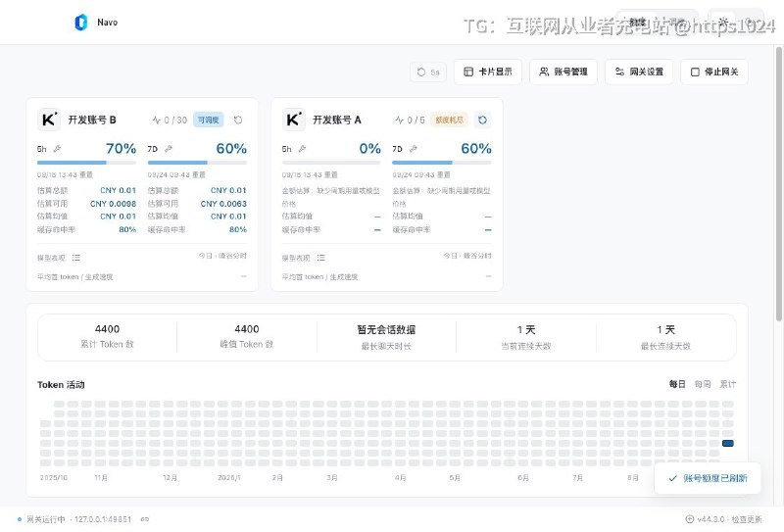Image resolution: width=784 pixels, height=532 pixels.
Task: Click the 暂无会话数据 longest chat stat
Action: point(386,337)
